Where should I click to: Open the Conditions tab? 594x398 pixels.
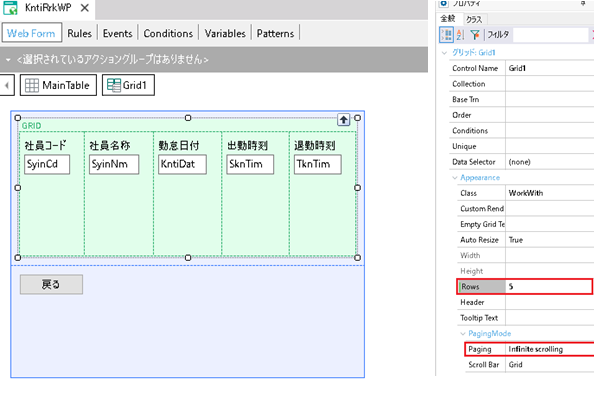(x=168, y=33)
